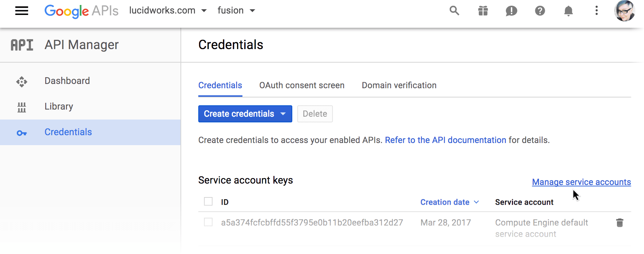The image size is (644, 254).
Task: Check the a5a374 key's row checkbox
Action: click(208, 222)
